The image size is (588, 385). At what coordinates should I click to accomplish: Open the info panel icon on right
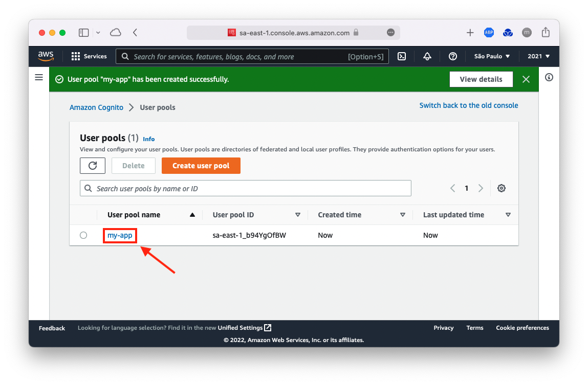pos(549,78)
